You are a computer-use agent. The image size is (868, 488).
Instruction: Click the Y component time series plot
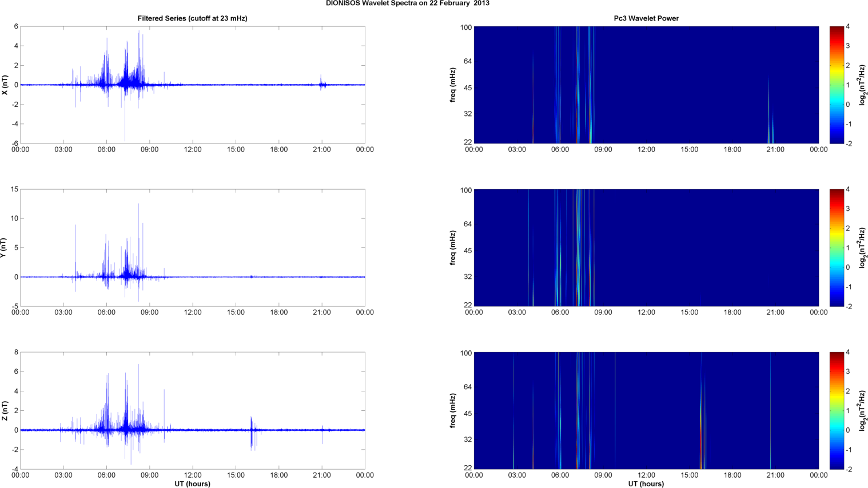(x=193, y=248)
